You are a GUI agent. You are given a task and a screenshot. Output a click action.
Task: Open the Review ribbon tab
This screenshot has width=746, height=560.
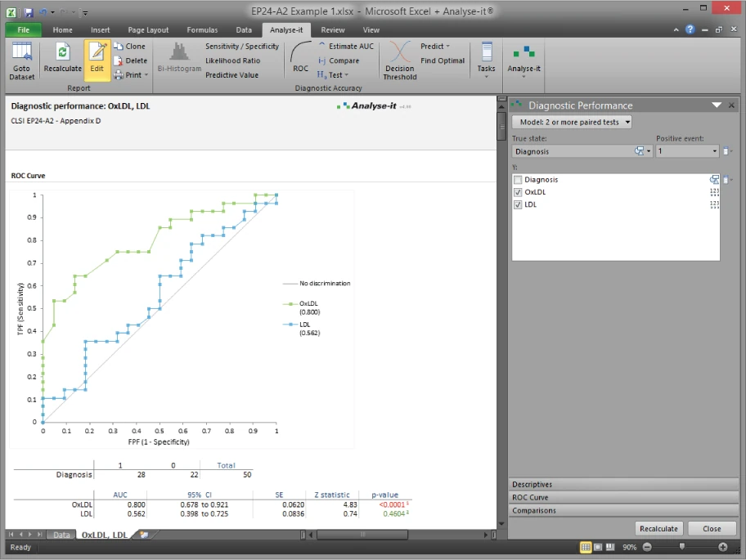tap(333, 29)
